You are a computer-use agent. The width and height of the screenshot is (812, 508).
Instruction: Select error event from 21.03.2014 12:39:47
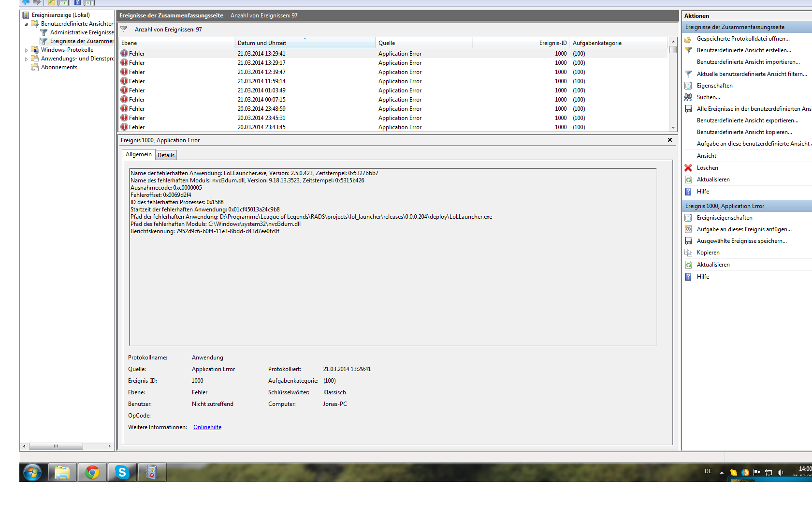click(x=393, y=72)
